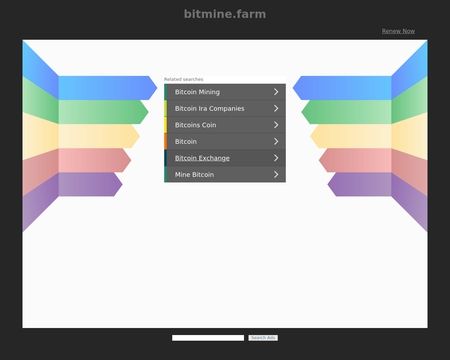
Task: Click the Related searches label
Action: click(184, 79)
